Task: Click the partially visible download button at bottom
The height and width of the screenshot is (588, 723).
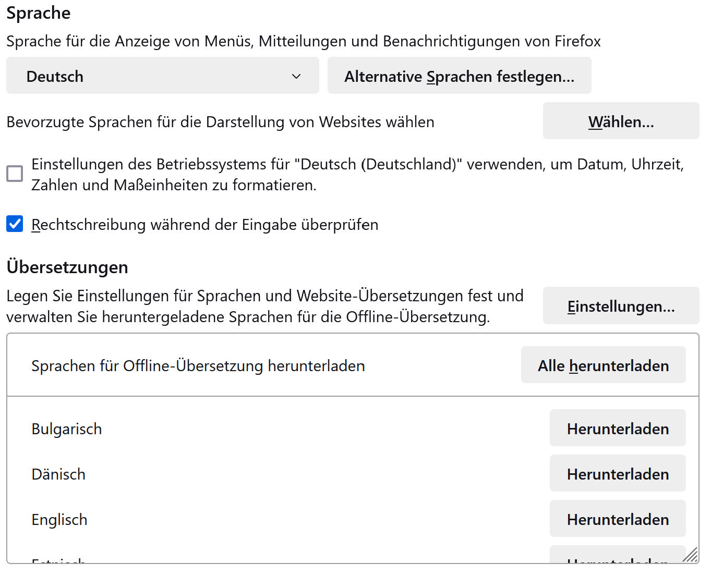Action: point(618,556)
